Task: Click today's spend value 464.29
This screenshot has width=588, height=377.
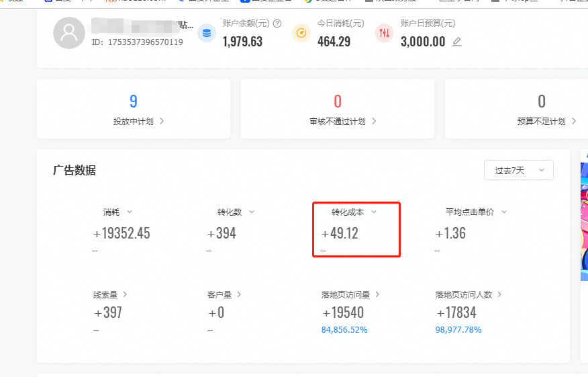Action: pyautogui.click(x=334, y=42)
